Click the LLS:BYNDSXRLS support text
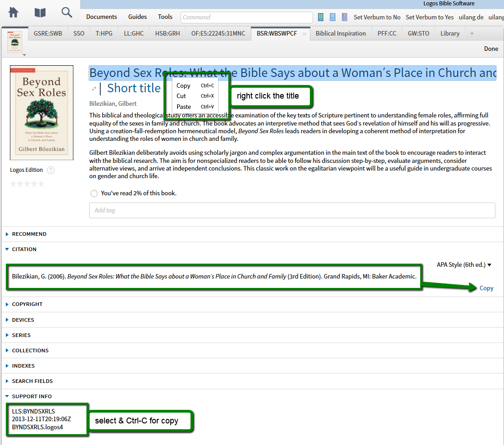Image resolution: width=504 pixels, height=445 pixels. coord(33,411)
